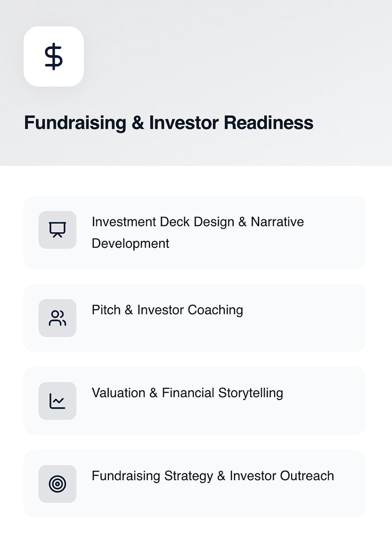Click the word "Fundraising" in the bold heading
The image size is (392, 539).
tap(75, 123)
